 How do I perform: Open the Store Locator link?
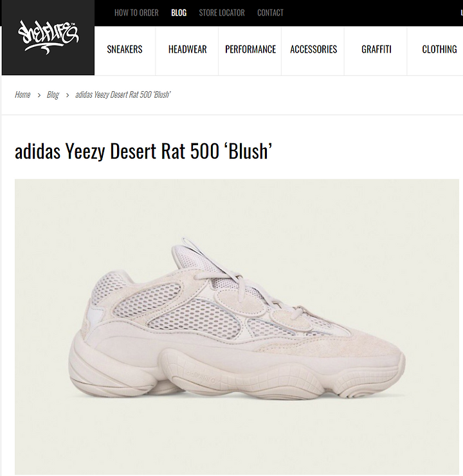[x=222, y=13]
